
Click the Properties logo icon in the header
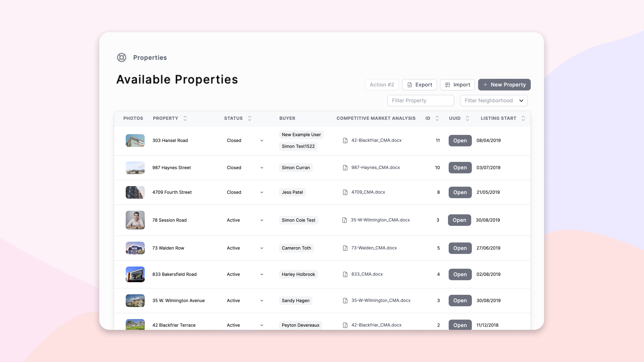pos(121,57)
